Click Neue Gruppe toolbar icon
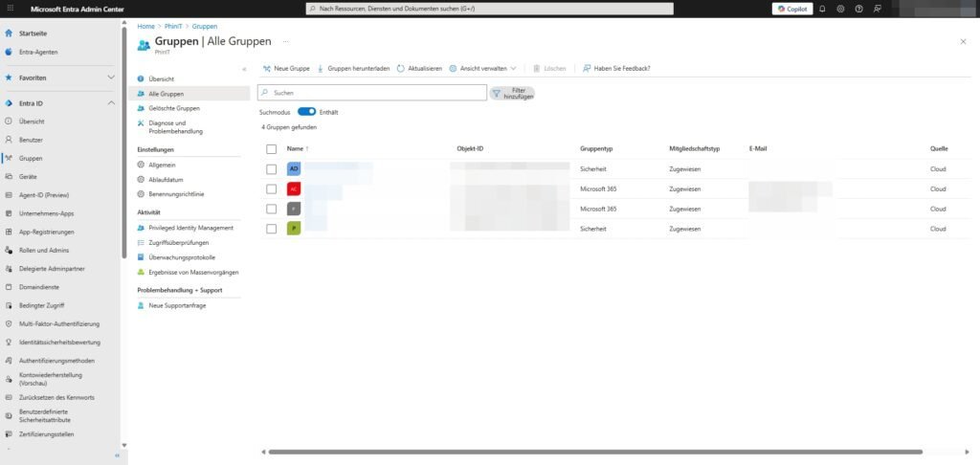The width and height of the screenshot is (980, 465). click(267, 69)
